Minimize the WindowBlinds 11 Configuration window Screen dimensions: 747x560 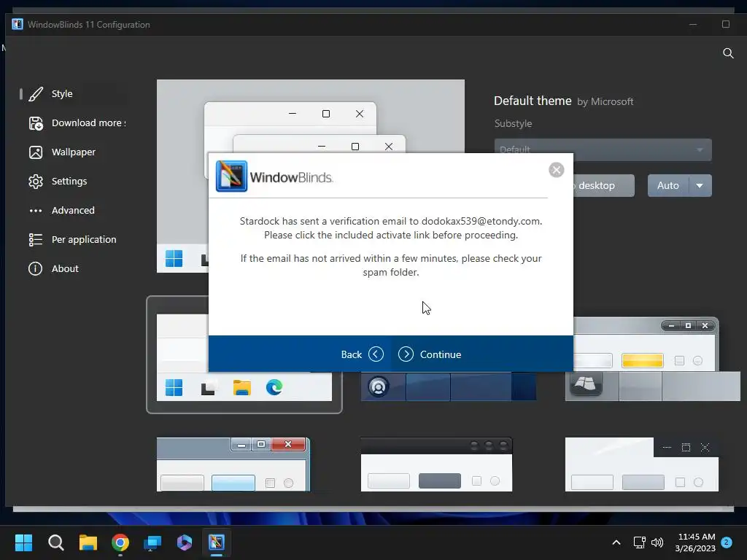(693, 24)
